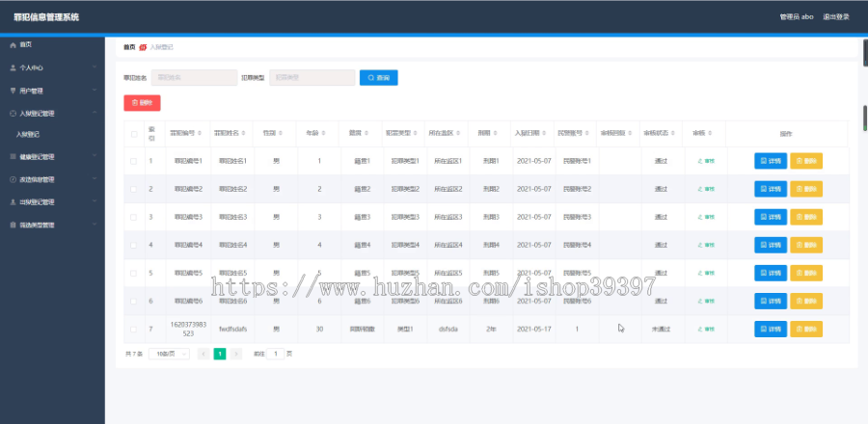
Task: Collapse the 入狱登记管理 sidebar chevron
Action: point(95,113)
